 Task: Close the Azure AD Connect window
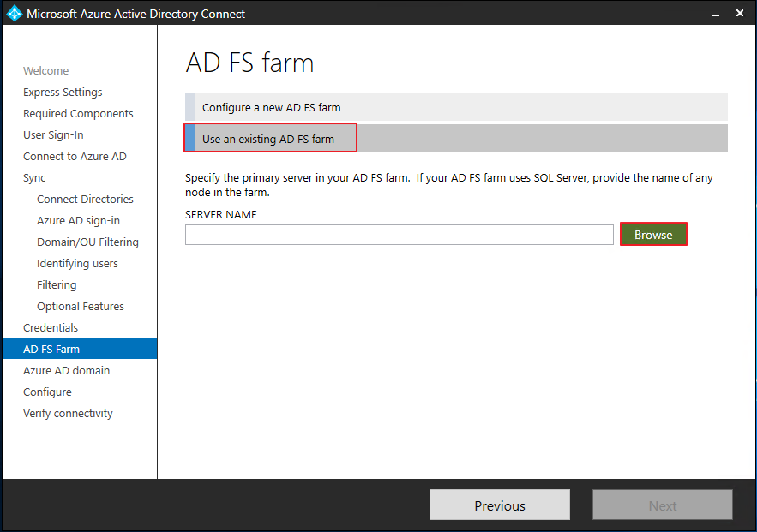pos(740,13)
